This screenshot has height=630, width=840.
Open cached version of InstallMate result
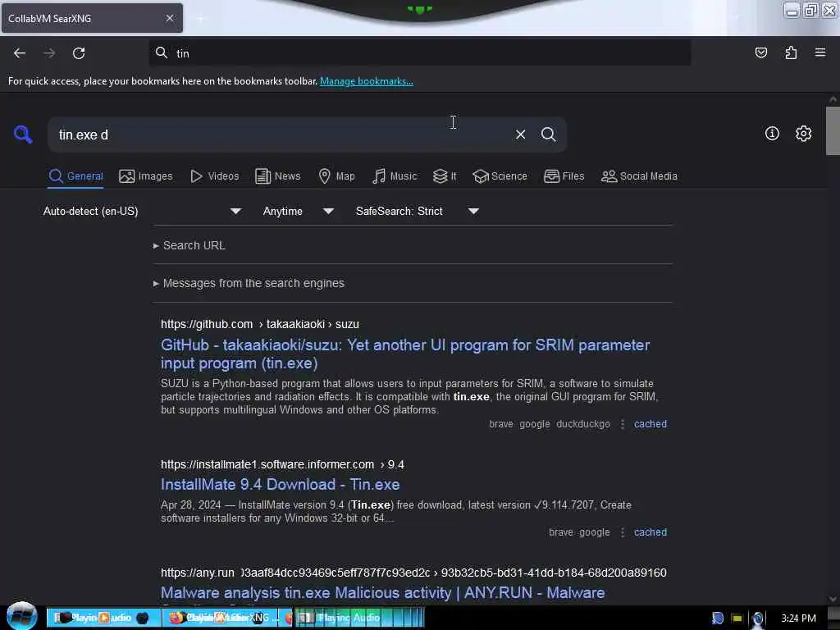[x=651, y=532]
